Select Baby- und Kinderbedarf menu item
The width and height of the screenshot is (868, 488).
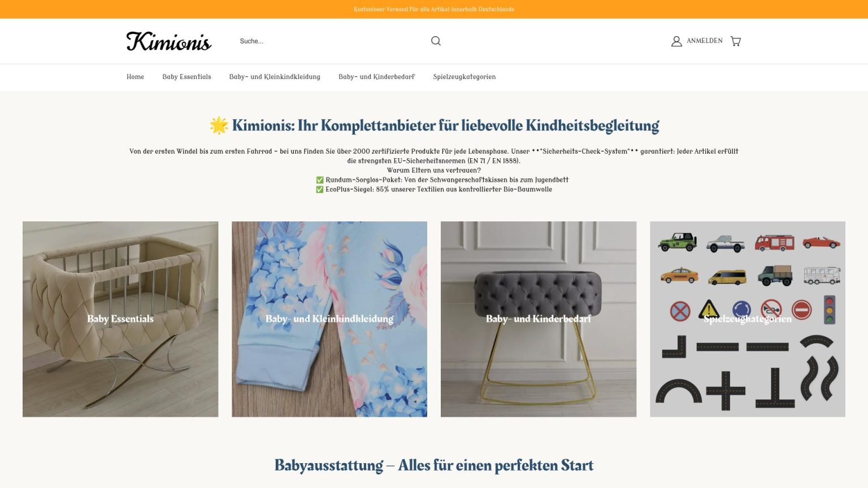376,77
